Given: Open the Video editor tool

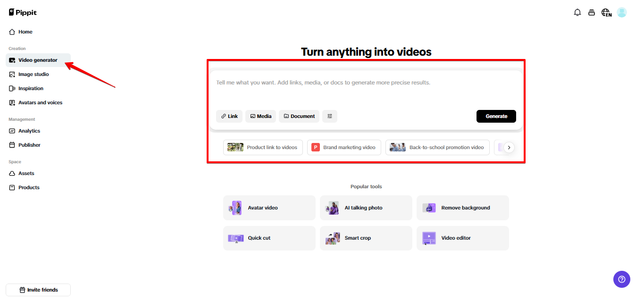Looking at the screenshot, I should 463,238.
